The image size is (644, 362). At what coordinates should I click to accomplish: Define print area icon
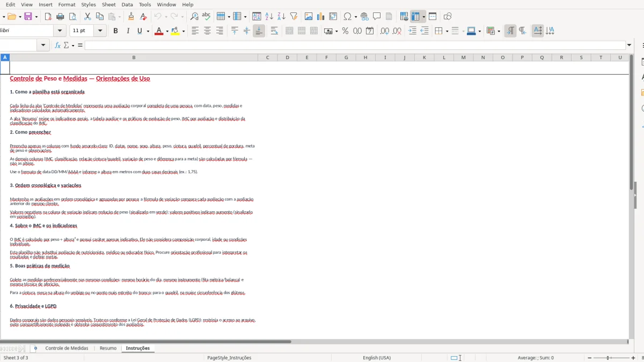404,17
